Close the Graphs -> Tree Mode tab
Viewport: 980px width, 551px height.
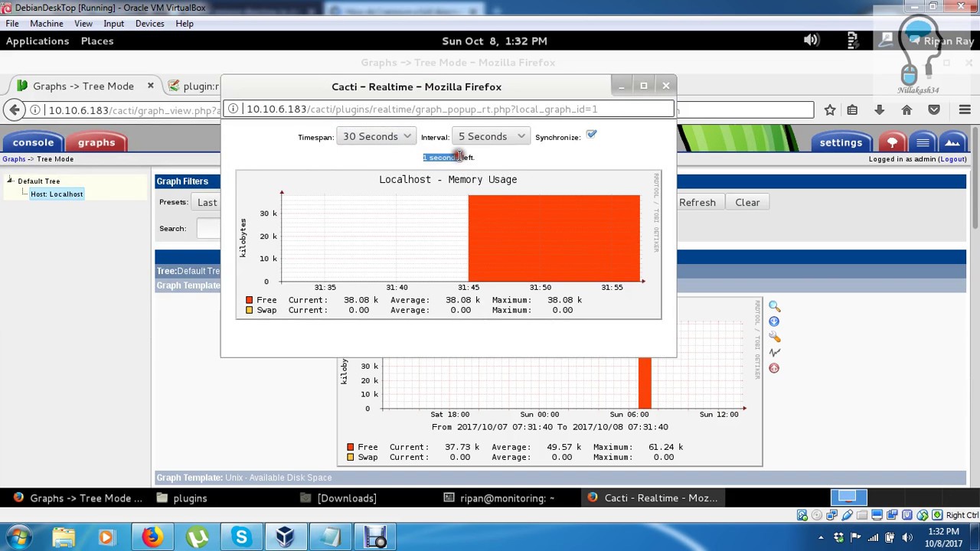(150, 86)
